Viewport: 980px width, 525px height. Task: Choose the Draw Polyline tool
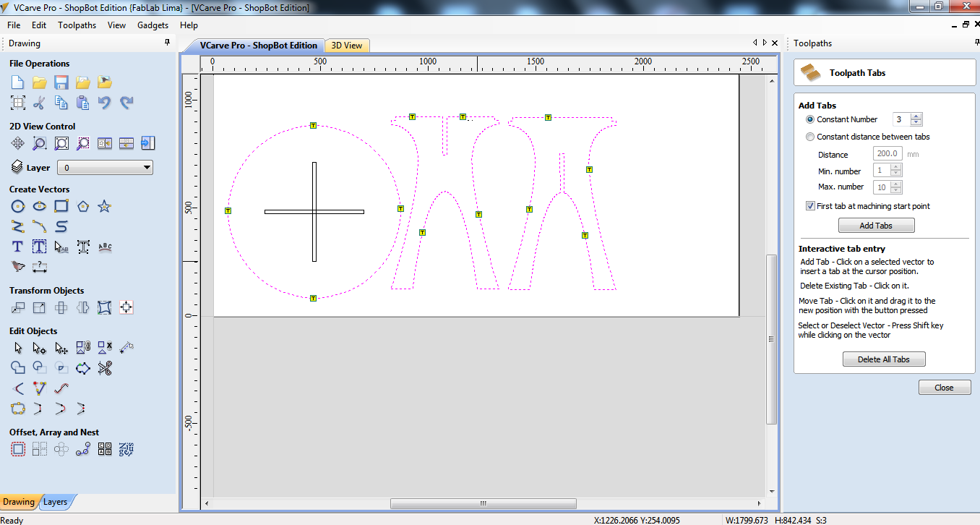pos(18,227)
